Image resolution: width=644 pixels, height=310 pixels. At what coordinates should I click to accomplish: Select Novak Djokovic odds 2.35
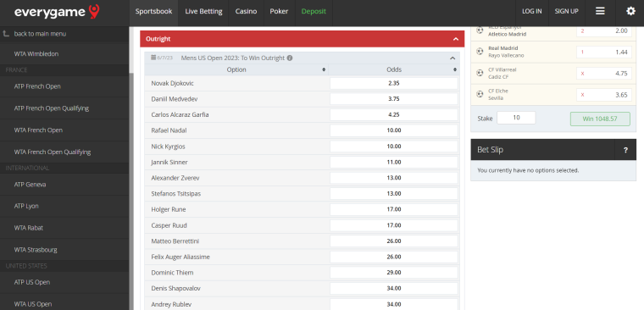click(x=393, y=83)
